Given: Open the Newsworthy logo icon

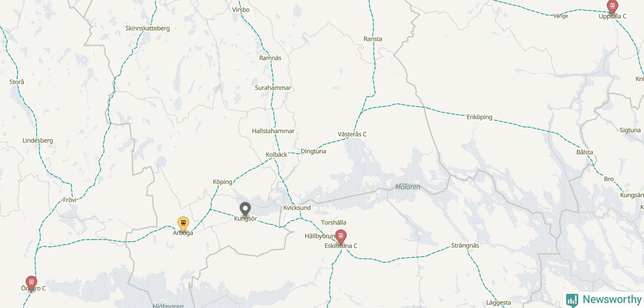Looking at the screenshot, I should point(572,300).
